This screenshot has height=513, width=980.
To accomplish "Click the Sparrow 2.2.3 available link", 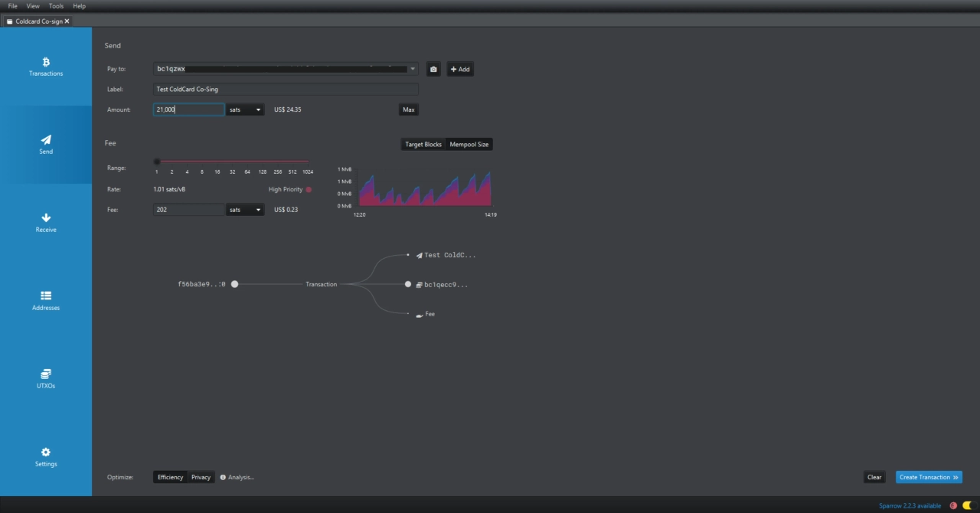I will click(x=910, y=506).
